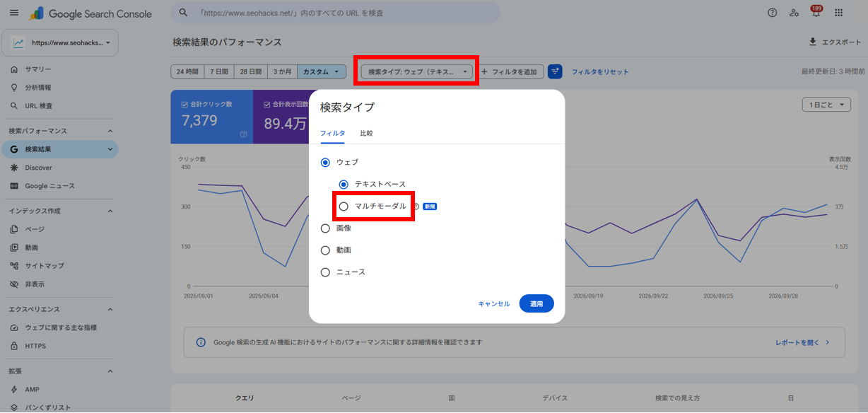Open the 日 table tab
Viewport: 868px width, 413px height.
(x=790, y=398)
